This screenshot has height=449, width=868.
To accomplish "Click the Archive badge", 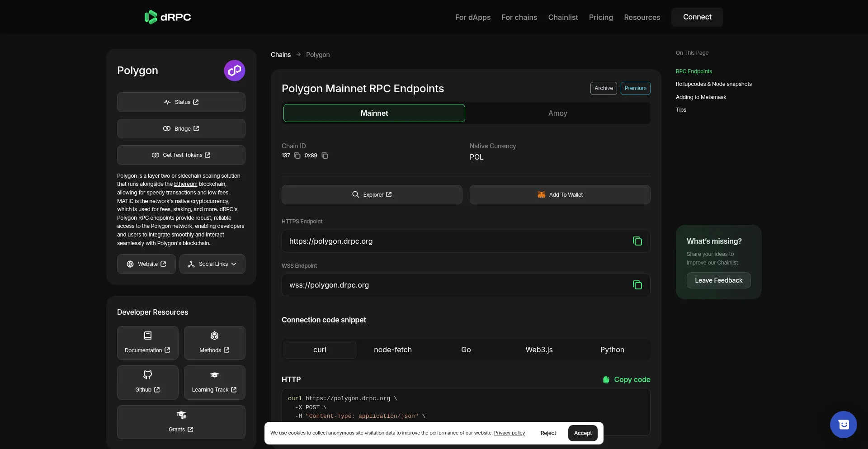I will [604, 88].
